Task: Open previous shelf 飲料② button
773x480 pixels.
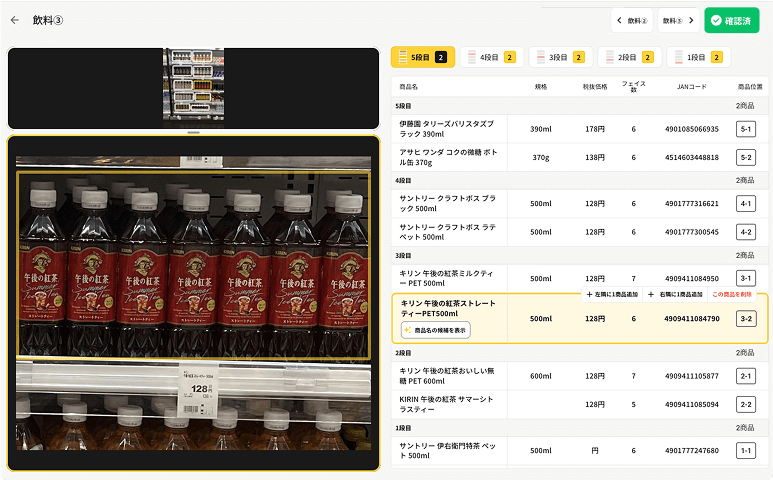Action: pyautogui.click(x=632, y=21)
